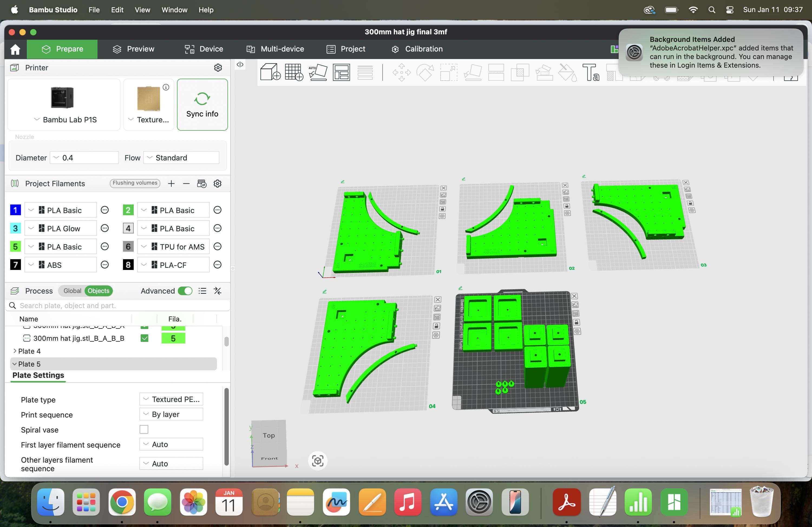Click the compare presets icon
This screenshot has height=527, width=812.
(217, 291)
